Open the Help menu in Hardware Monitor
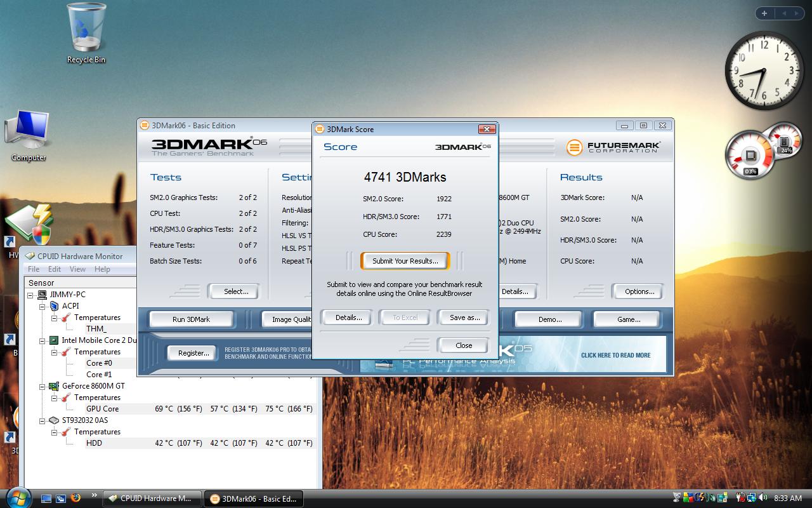The width and height of the screenshot is (812, 508). point(102,269)
